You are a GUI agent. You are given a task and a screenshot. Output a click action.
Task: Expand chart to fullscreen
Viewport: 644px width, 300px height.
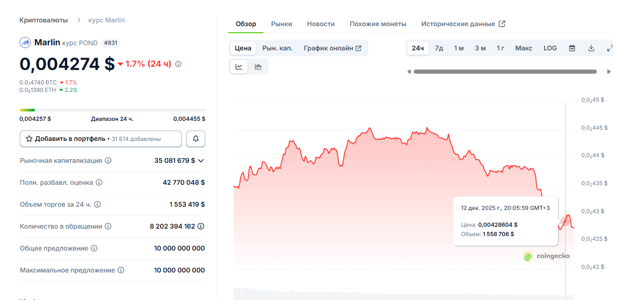[609, 48]
